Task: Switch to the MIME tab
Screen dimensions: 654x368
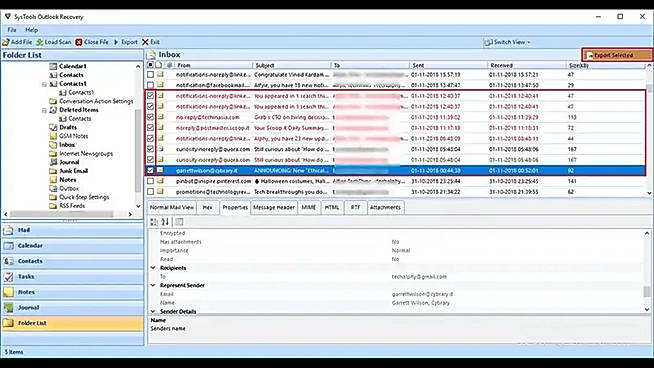Action: click(309, 207)
